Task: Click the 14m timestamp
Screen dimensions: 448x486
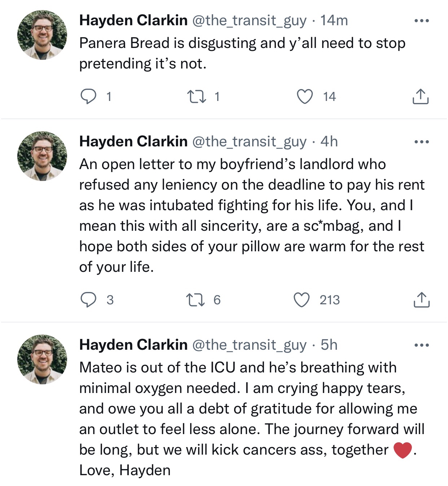Action: (x=334, y=21)
